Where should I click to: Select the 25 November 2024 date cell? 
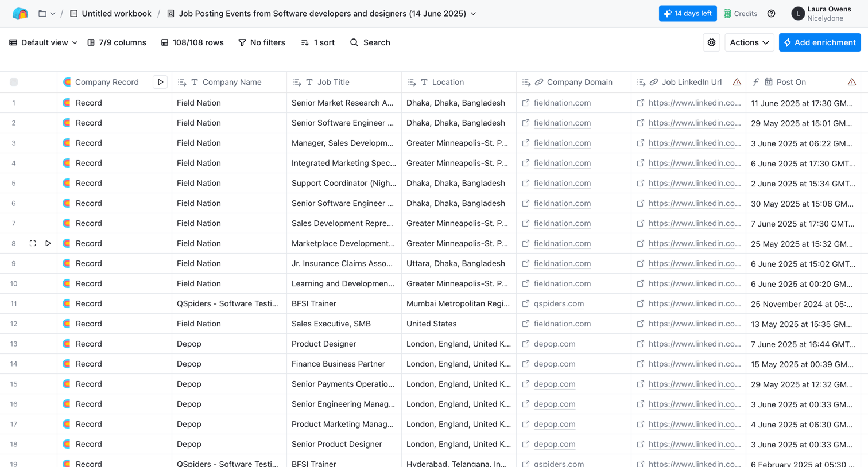point(803,303)
